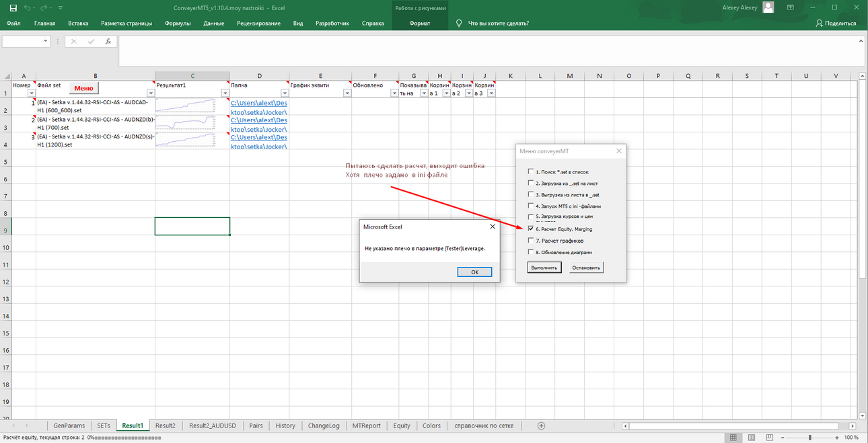Click the Enter checkmark in formula bar
Screen dimensions: 868x443
tap(91, 41)
